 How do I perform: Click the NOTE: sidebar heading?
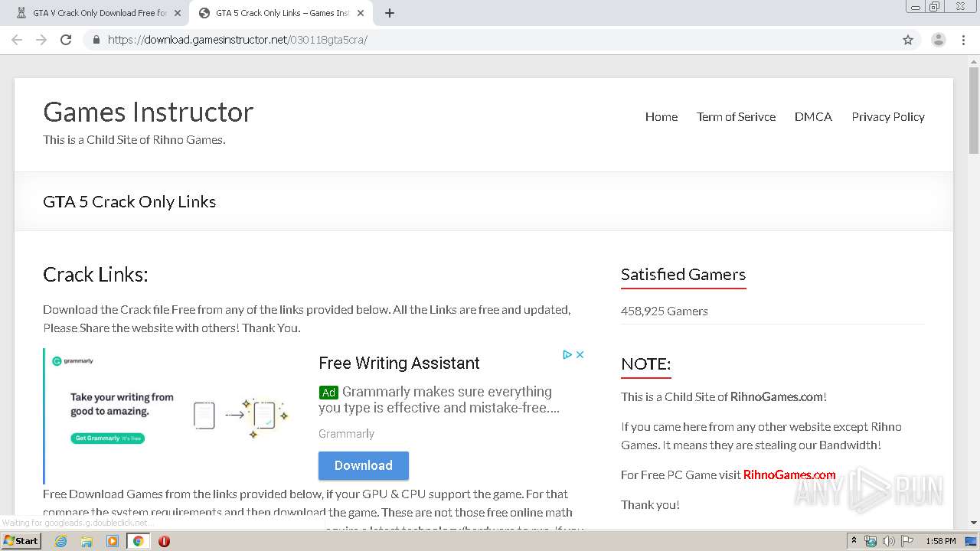pyautogui.click(x=645, y=364)
